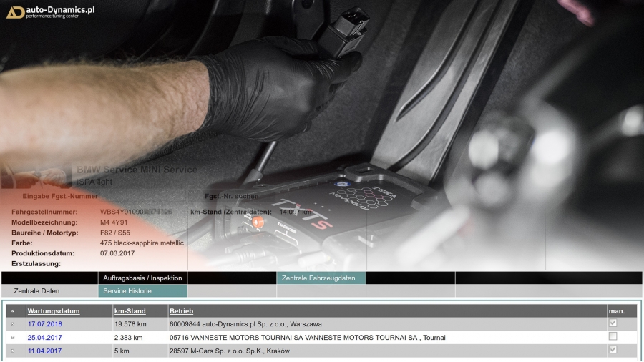Click Fgst.-Nr. suchen search button

click(x=232, y=196)
